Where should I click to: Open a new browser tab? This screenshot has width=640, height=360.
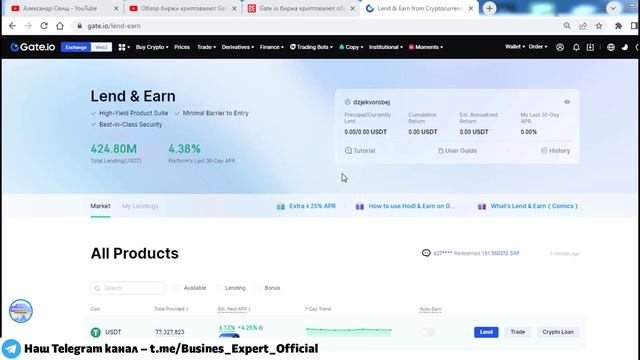click(489, 9)
